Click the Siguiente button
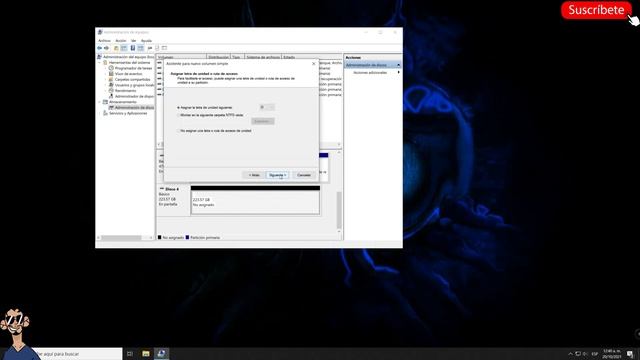The width and height of the screenshot is (640, 360). [278, 175]
